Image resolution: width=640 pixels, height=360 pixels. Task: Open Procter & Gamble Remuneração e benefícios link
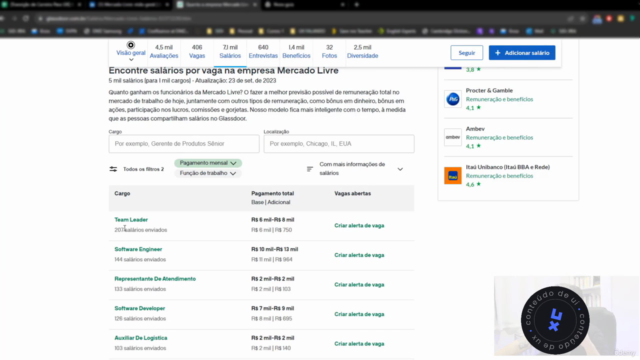pos(499,99)
